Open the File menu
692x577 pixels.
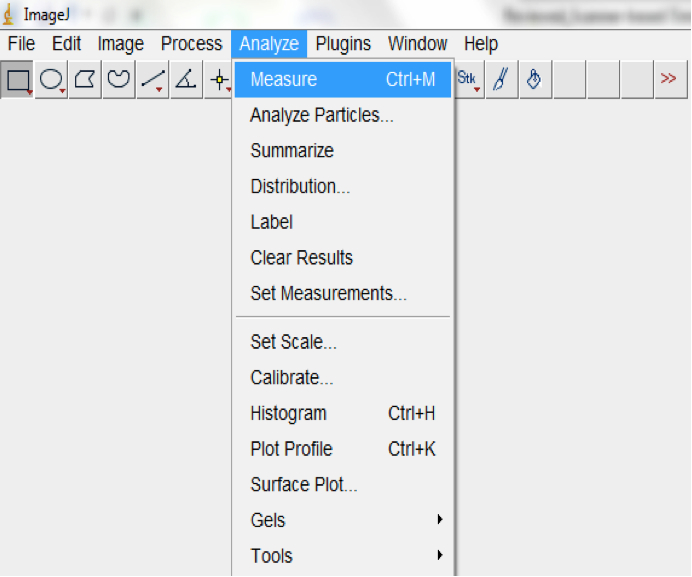(21, 44)
